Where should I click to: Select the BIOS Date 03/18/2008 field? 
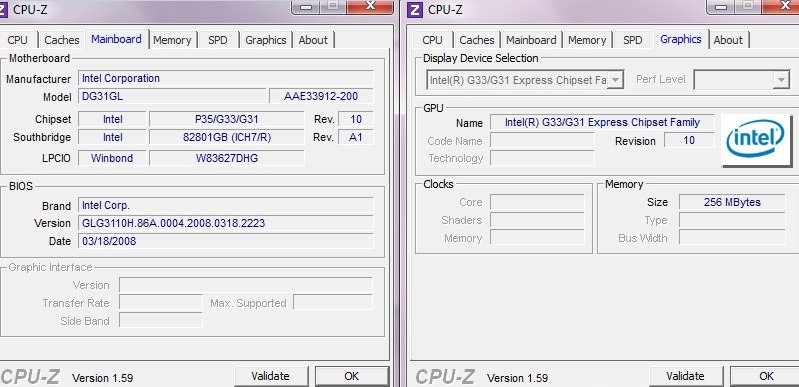[x=225, y=241]
